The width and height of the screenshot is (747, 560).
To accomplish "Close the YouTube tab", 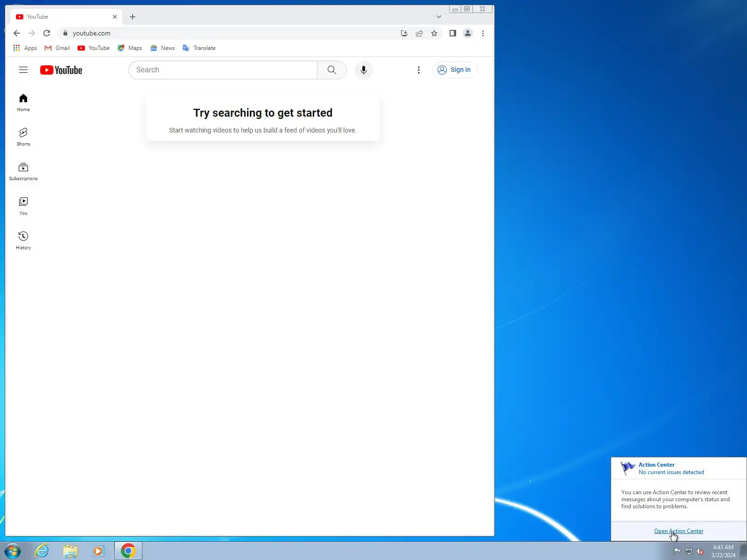I will coord(115,17).
